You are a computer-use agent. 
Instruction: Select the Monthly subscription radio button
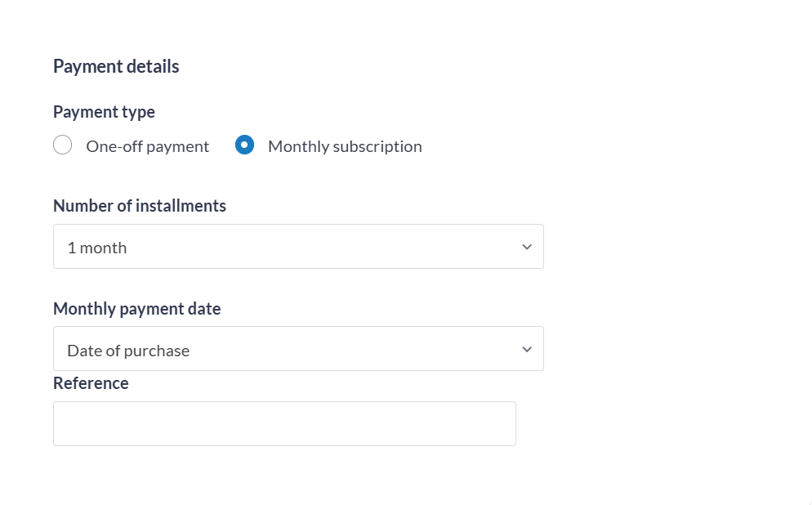click(x=244, y=145)
